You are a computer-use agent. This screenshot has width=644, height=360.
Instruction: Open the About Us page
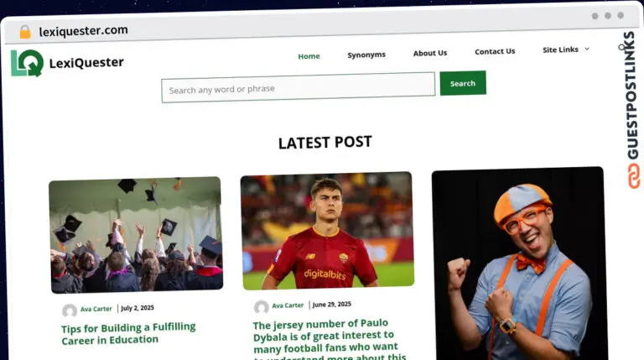coord(430,53)
